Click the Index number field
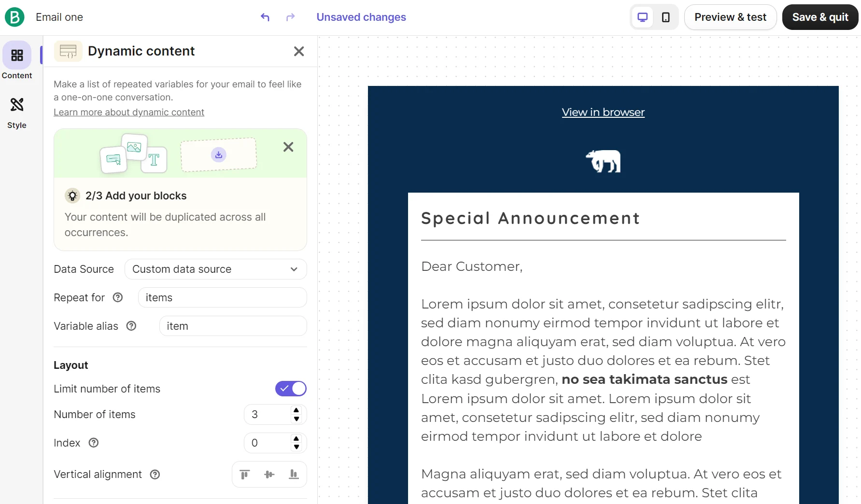 275,443
